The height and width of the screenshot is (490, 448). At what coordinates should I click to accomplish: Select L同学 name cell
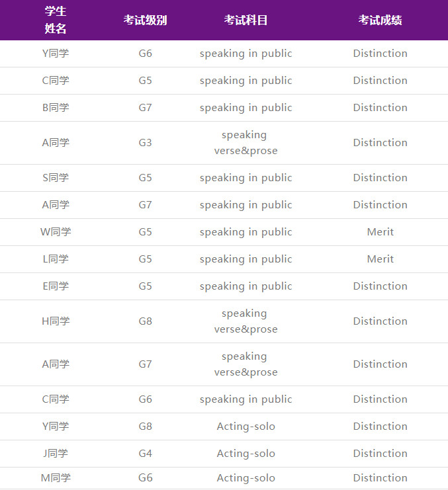point(56,259)
